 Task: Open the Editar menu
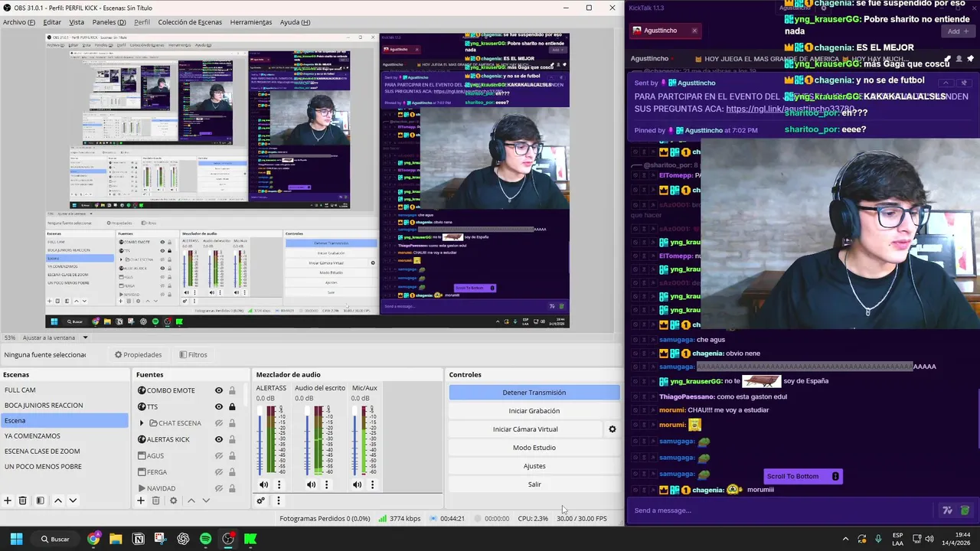tap(52, 22)
